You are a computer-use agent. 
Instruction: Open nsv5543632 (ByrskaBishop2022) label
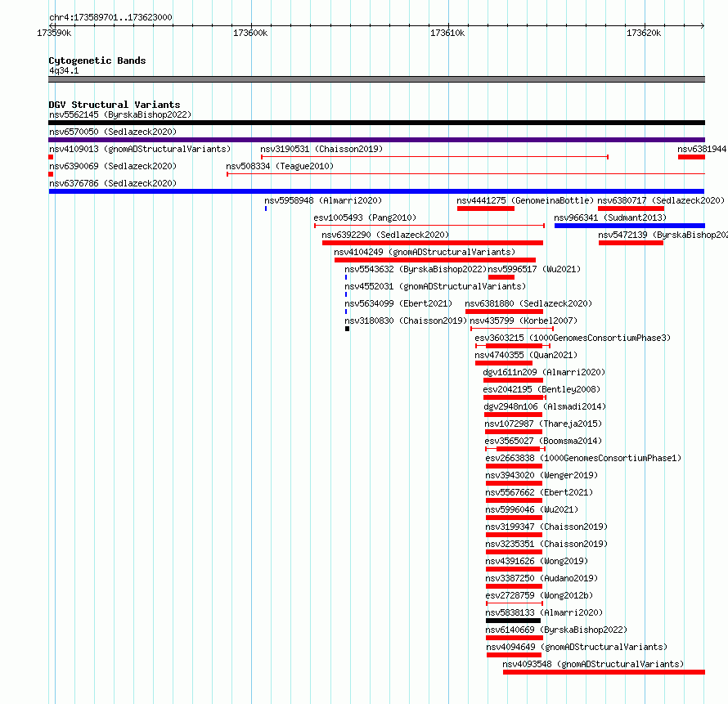click(416, 269)
